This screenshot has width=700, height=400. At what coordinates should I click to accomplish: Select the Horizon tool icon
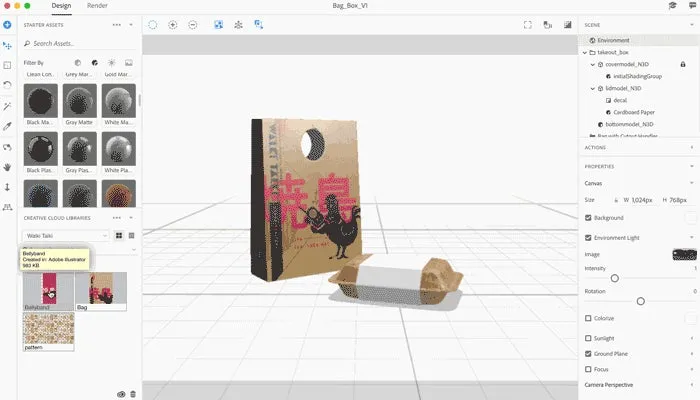click(x=7, y=207)
